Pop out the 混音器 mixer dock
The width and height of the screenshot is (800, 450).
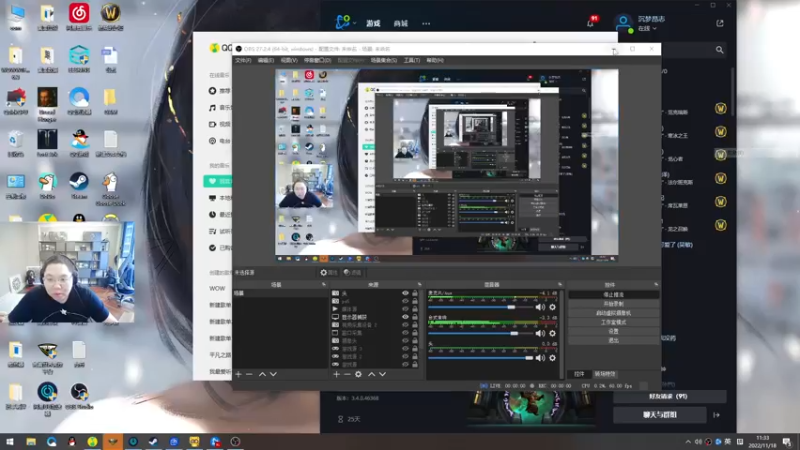point(560,285)
